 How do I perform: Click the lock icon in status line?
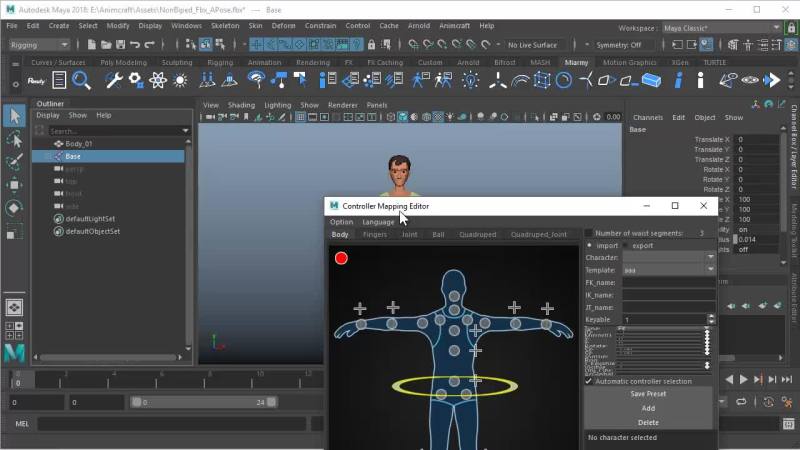pyautogui.click(x=371, y=45)
